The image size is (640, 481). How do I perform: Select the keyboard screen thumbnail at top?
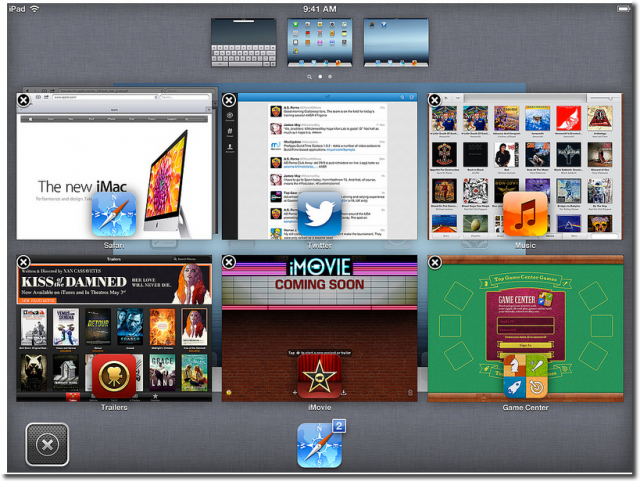click(x=244, y=42)
